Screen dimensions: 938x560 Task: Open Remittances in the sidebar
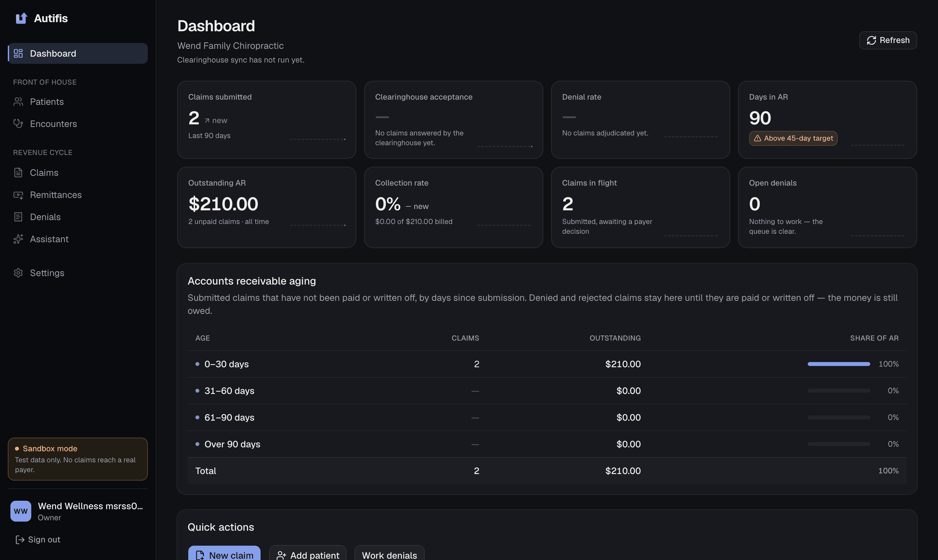tap(78, 195)
